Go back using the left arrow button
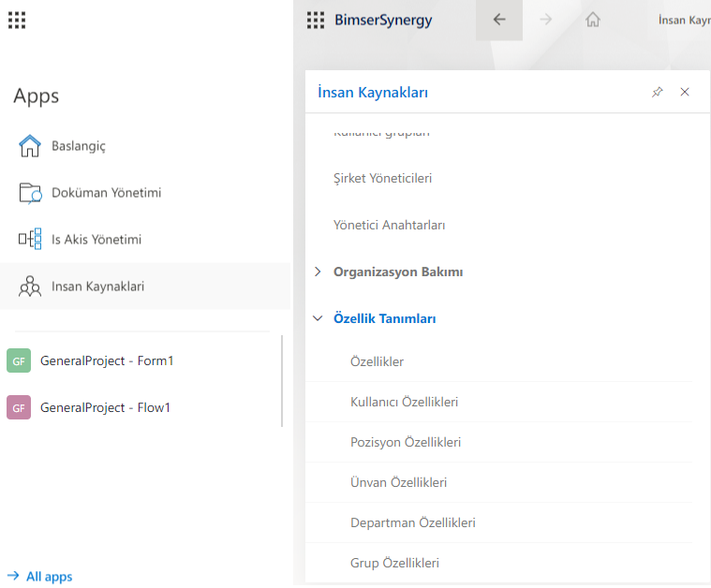This screenshot has height=588, width=711. [x=499, y=20]
